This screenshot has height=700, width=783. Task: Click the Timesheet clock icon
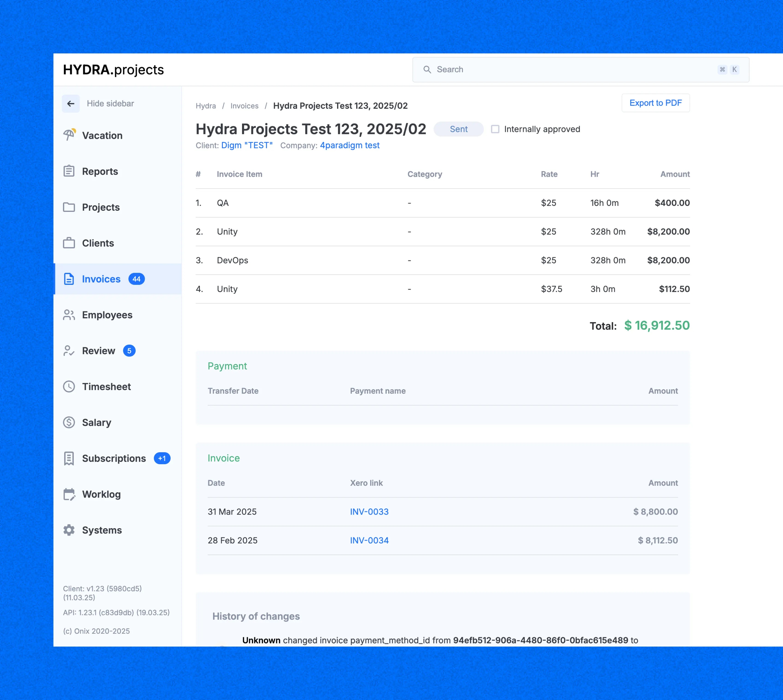(69, 386)
